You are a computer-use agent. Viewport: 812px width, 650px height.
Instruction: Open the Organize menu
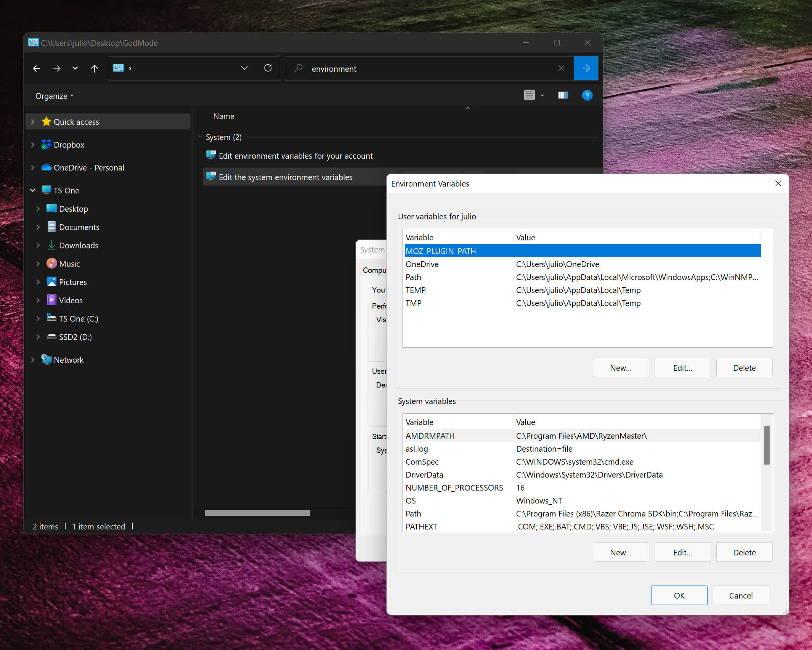coord(54,96)
